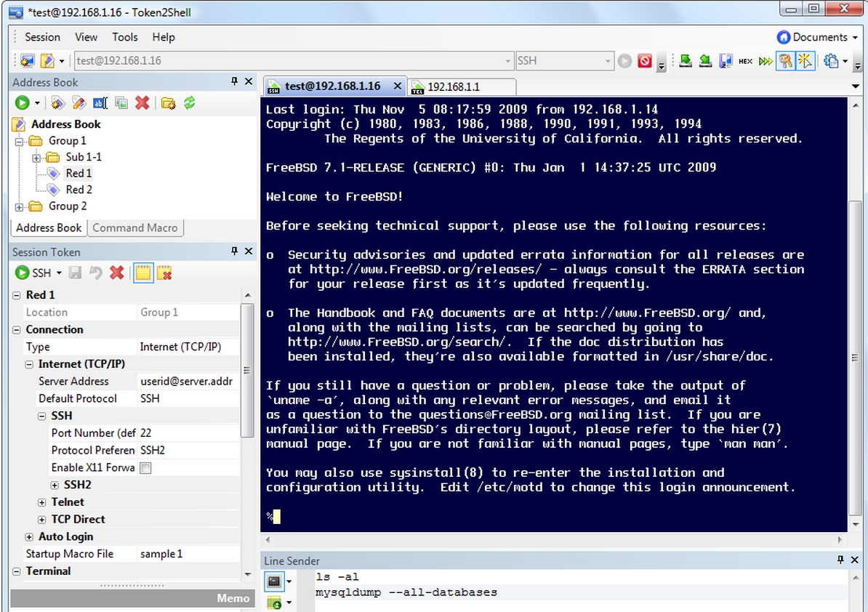868x612 pixels.
Task: Click the console icon in Line Sender
Action: [274, 581]
